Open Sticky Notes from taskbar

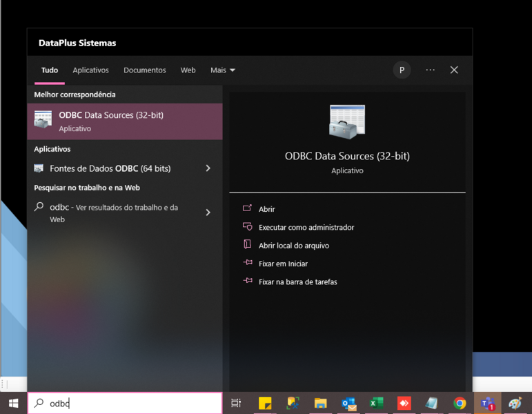click(x=265, y=403)
